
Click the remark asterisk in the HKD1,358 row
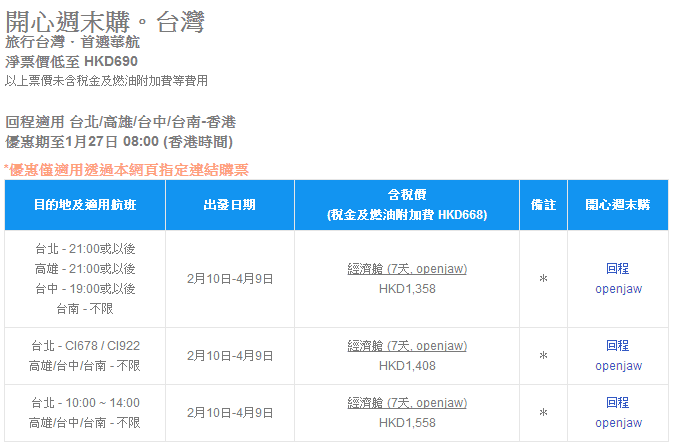click(x=543, y=280)
